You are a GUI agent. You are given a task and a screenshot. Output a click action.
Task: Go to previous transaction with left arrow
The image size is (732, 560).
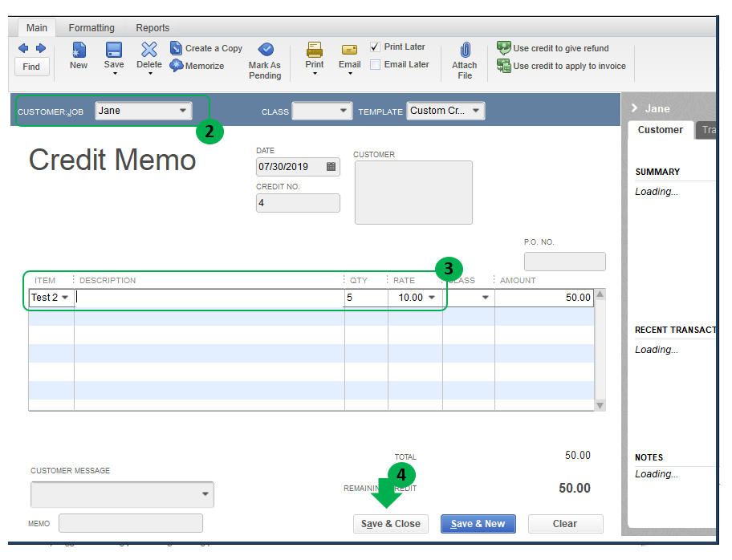(x=22, y=48)
